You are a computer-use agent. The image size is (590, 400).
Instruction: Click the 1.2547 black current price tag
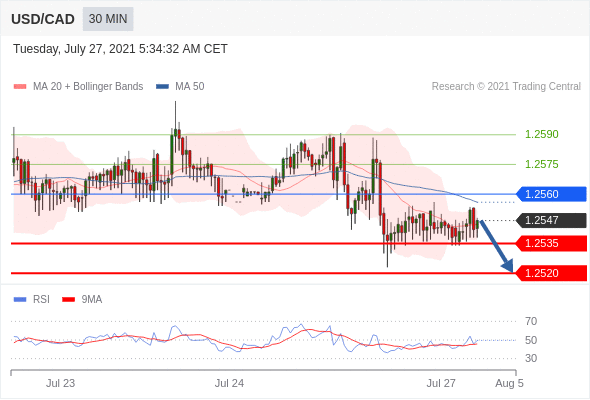[x=551, y=220]
